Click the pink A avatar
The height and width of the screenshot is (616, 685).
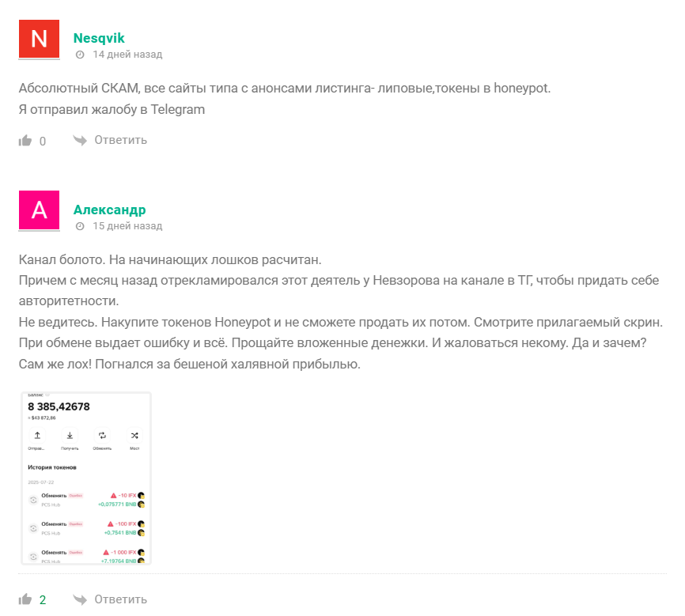coord(39,210)
